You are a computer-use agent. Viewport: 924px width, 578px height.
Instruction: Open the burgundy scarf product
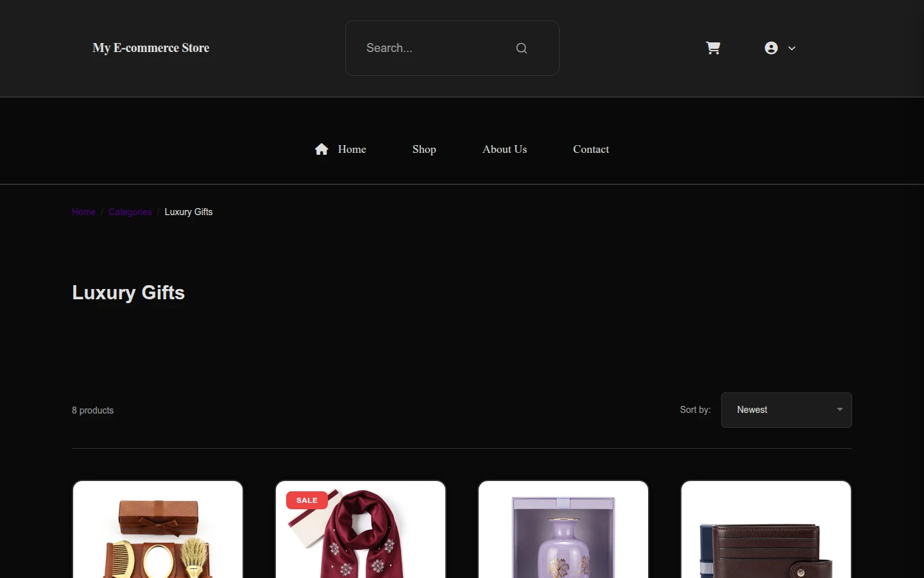(361, 530)
